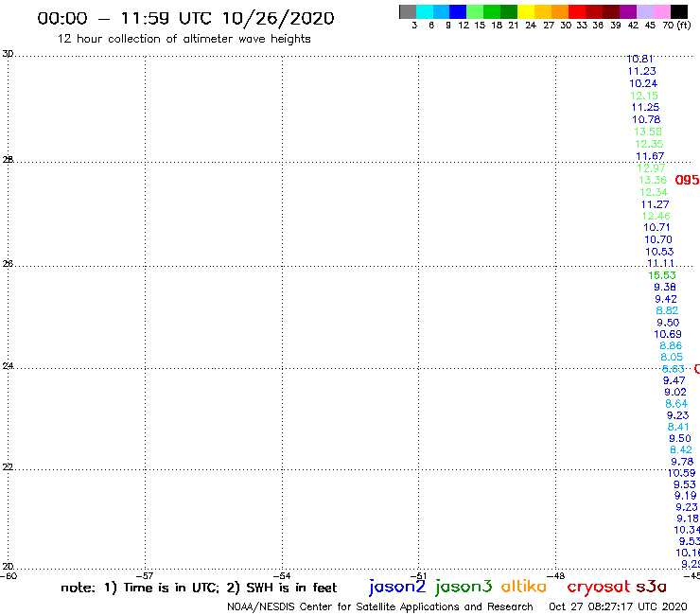The image size is (700, 615).
Task: Click the light blue value 8.86
Action: pos(671,345)
